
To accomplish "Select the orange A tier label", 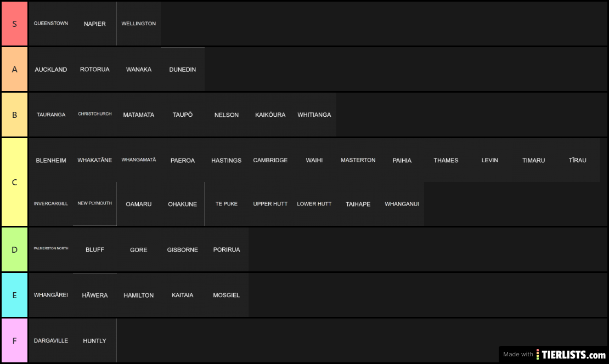I will (x=14, y=70).
